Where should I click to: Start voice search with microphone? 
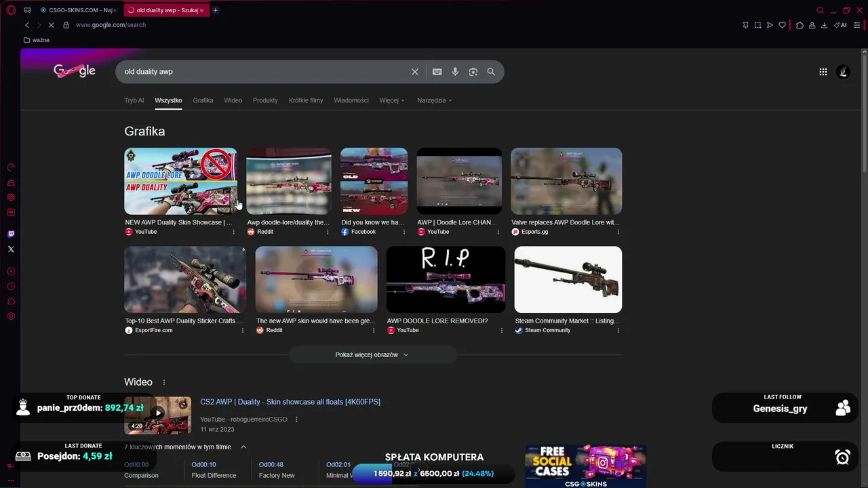pyautogui.click(x=455, y=72)
